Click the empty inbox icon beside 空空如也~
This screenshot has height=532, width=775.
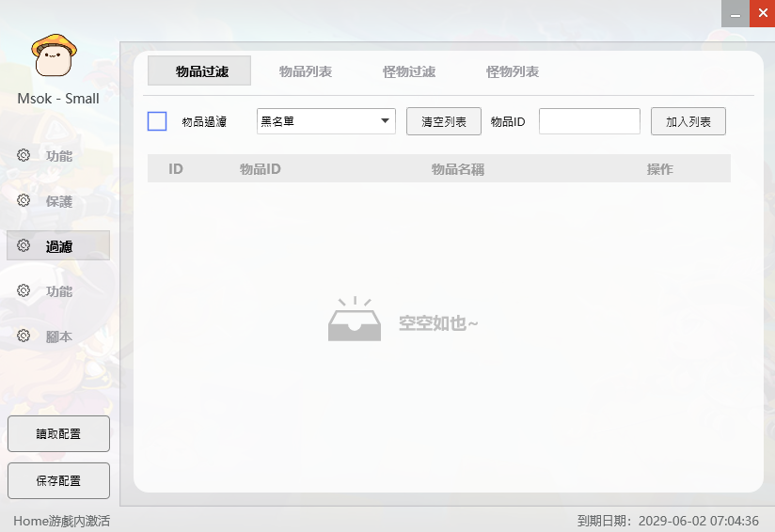pos(355,320)
